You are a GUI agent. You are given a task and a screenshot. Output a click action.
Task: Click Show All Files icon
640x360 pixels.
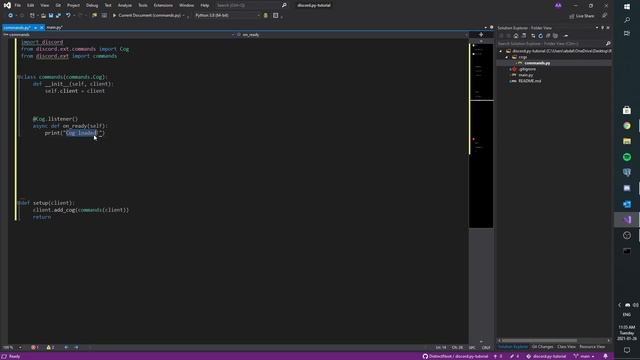[x=555, y=36]
